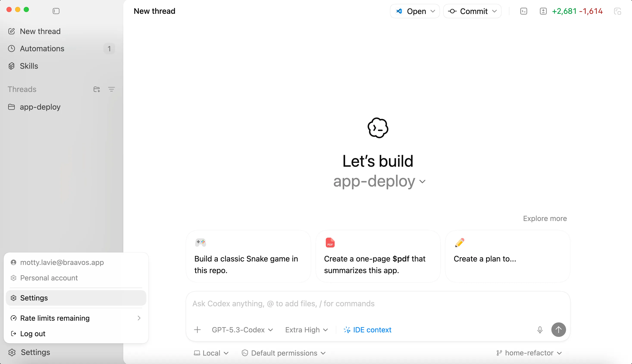This screenshot has width=632, height=364.
Task: Choose Build a classic Snake game suggestion
Action: pyautogui.click(x=248, y=257)
